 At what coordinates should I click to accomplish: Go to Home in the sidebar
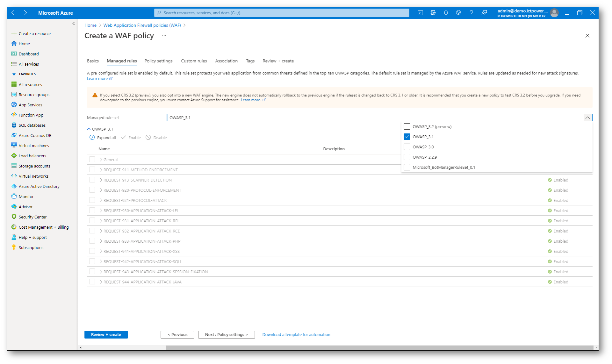click(x=24, y=44)
